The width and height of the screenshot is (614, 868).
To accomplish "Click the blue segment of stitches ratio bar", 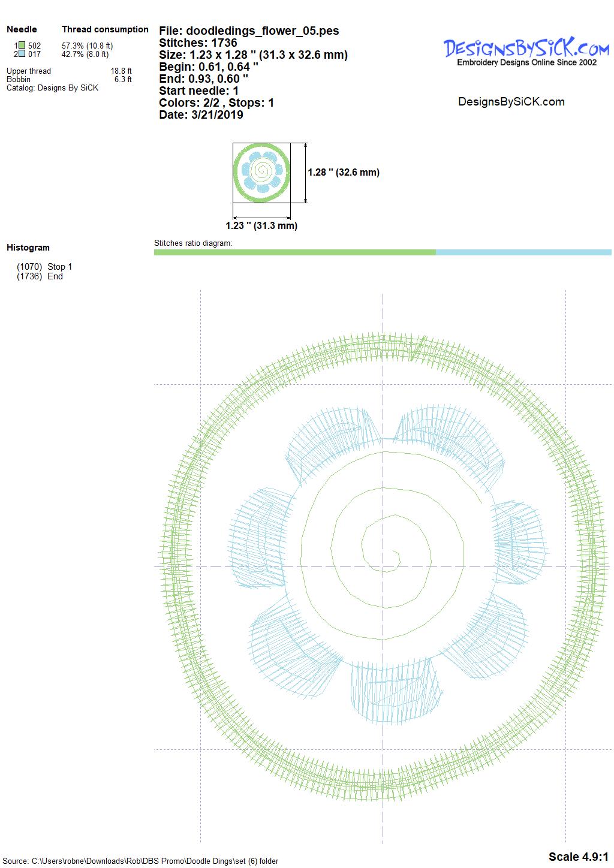I will point(523,252).
